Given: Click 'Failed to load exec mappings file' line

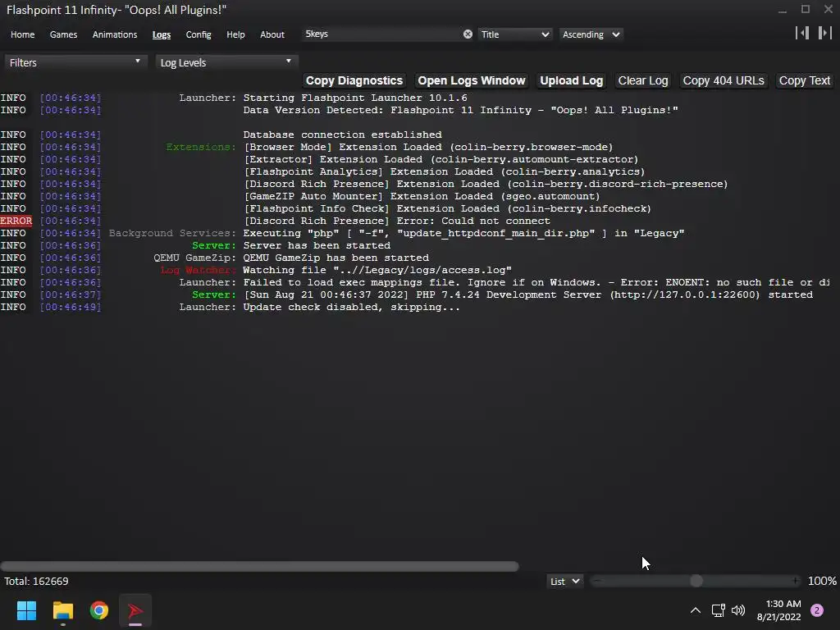Looking at the screenshot, I should coord(536,282).
